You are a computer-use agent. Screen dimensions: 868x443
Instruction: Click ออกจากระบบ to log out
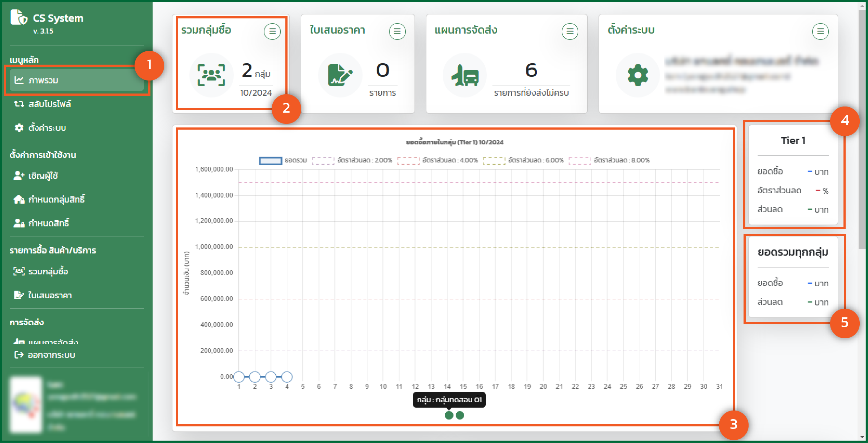point(51,355)
